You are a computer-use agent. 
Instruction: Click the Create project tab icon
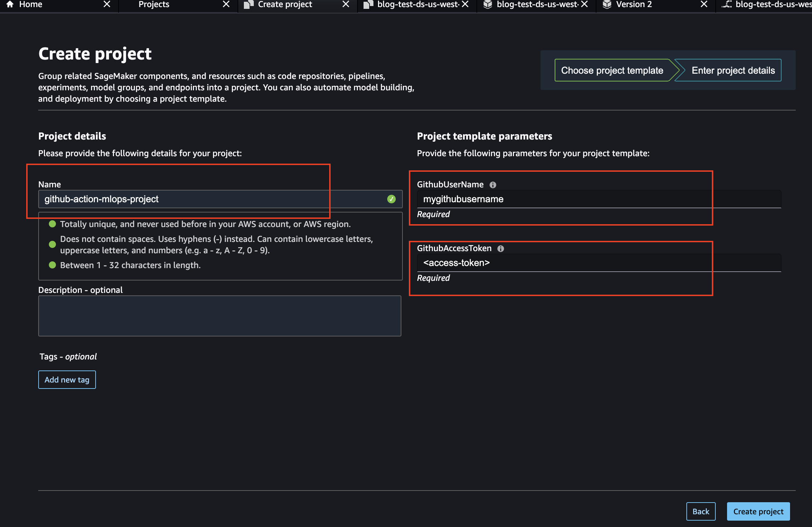click(249, 4)
